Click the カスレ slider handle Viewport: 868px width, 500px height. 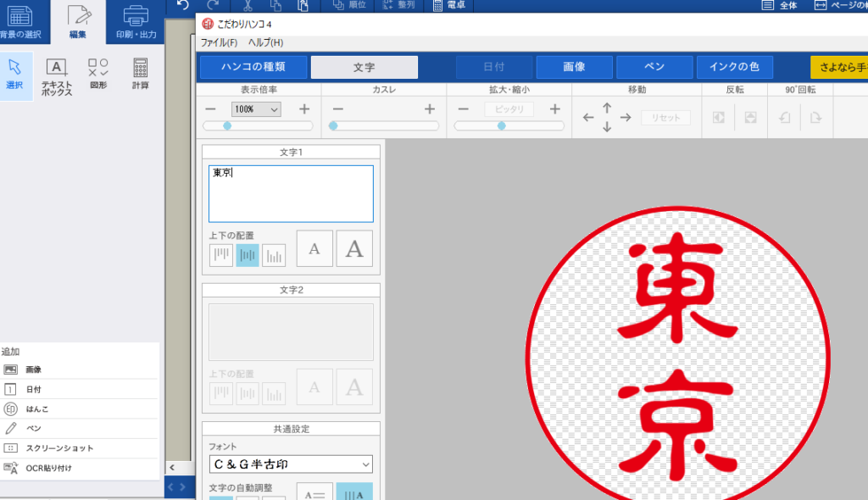[x=333, y=125]
